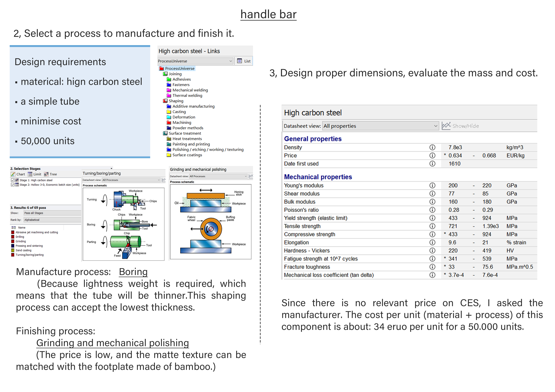The width and height of the screenshot is (555, 392).
Task: Open the Rank by: Alphabetical dropdown
Action: coord(53,220)
